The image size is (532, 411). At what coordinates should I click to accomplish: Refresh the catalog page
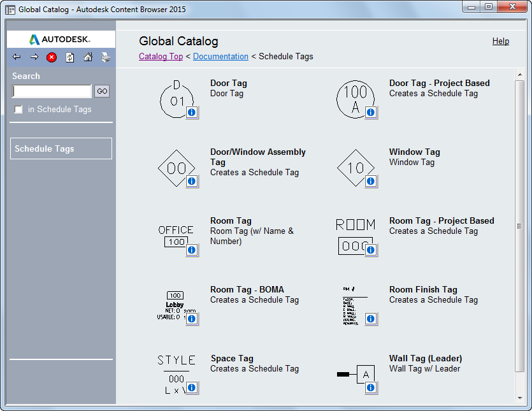70,57
